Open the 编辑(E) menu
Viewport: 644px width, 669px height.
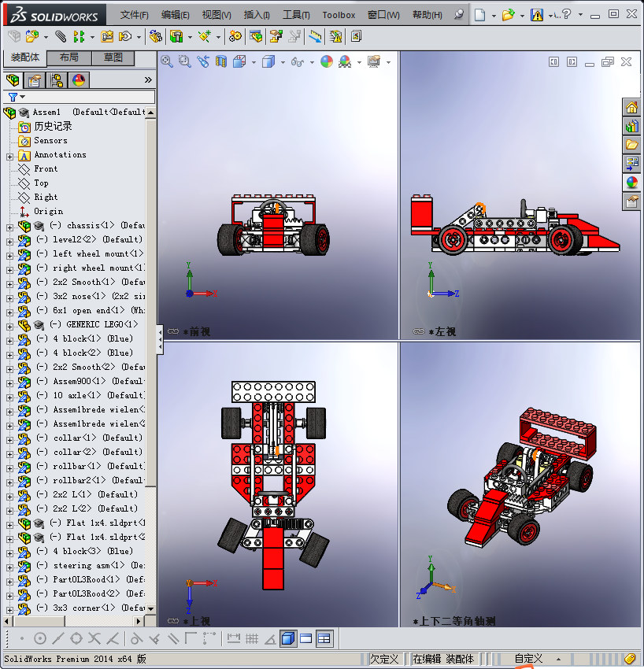(176, 15)
